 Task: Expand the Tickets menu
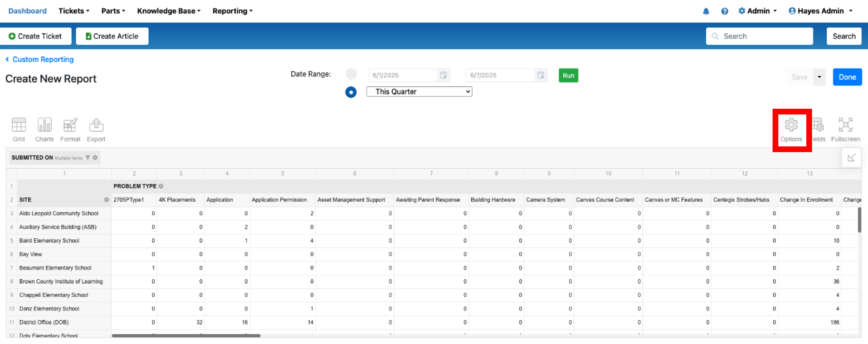click(x=74, y=11)
